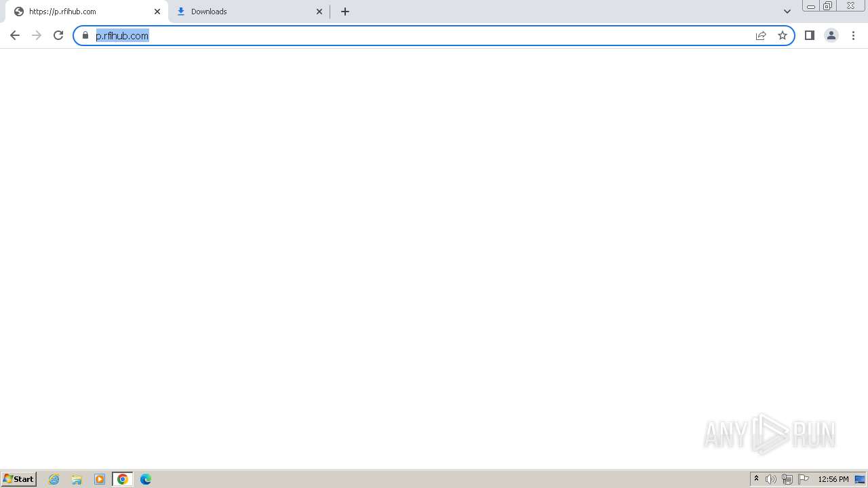Share this page using share icon
Viewport: 868px width, 488px height.
click(x=761, y=35)
